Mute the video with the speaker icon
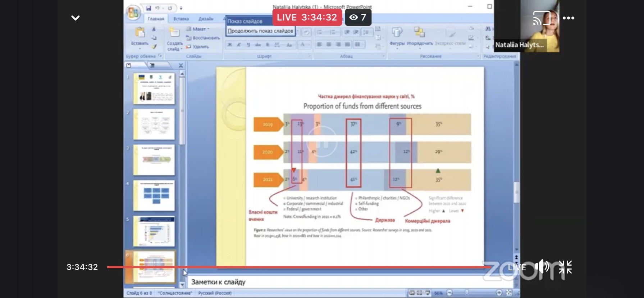Screen dimensions: 644x298 [x=542, y=267]
